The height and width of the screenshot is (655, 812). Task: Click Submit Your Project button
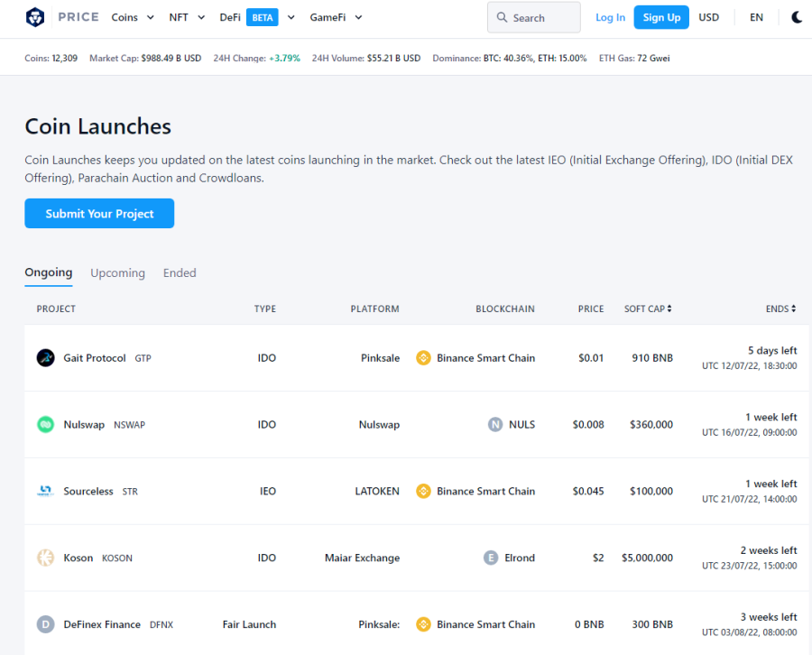tap(99, 213)
